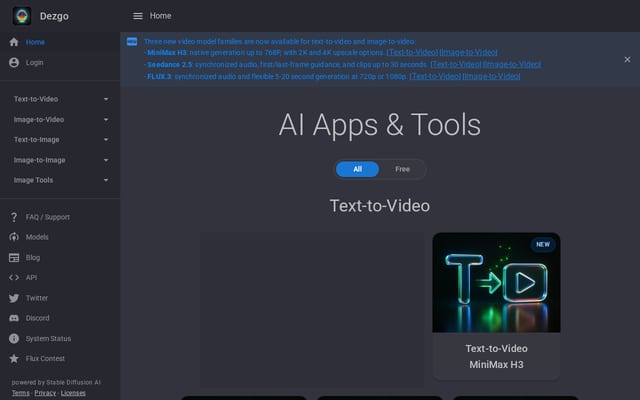Open the Discord sidebar label

[x=38, y=318]
